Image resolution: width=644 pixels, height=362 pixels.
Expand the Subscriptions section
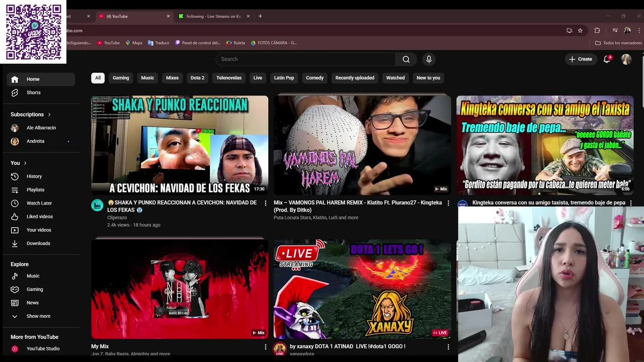pyautogui.click(x=31, y=115)
